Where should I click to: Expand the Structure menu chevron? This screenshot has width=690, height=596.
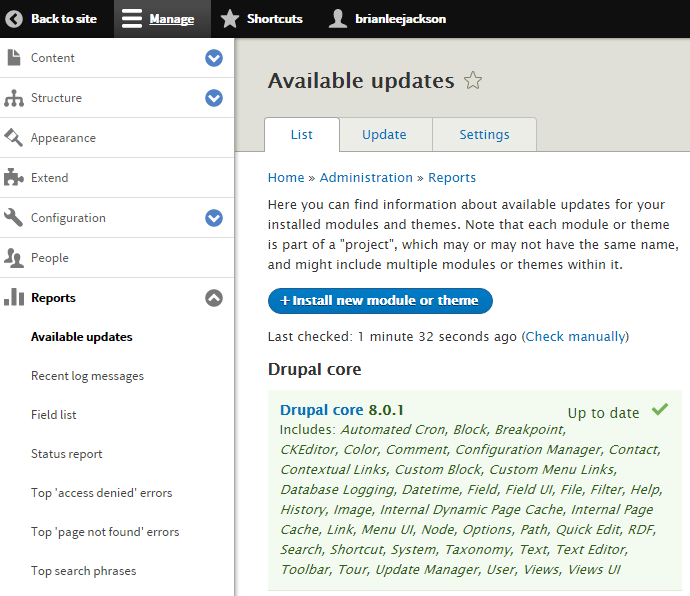(214, 98)
